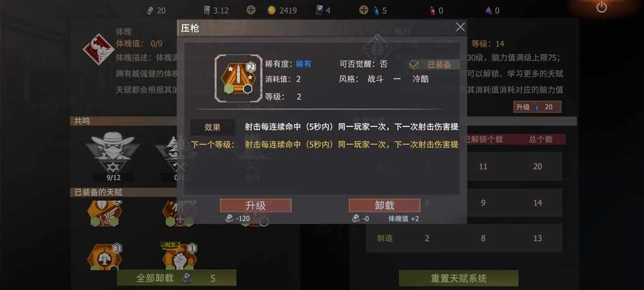Click the brain power 升级 20 button
Screen dimensions: 644x290
(x=537, y=107)
